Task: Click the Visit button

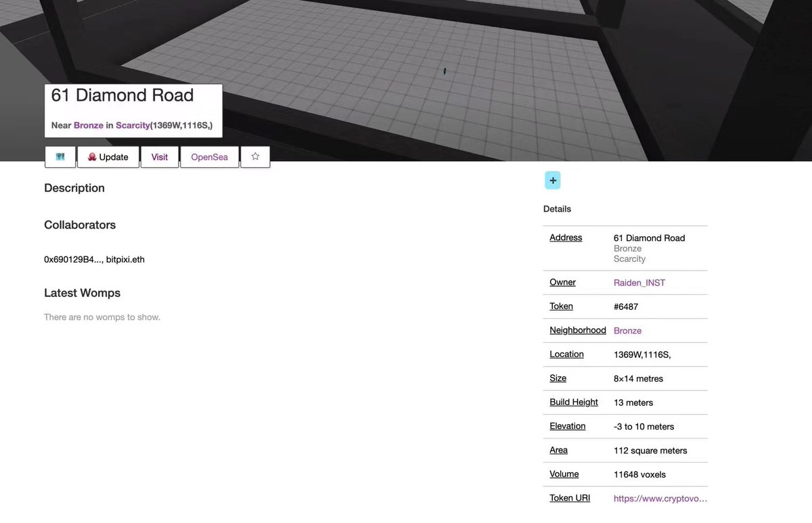Action: coord(160,157)
